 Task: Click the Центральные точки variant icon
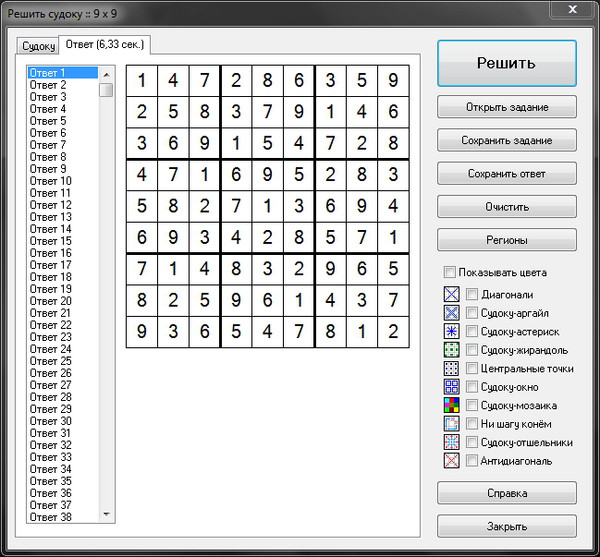(x=452, y=368)
